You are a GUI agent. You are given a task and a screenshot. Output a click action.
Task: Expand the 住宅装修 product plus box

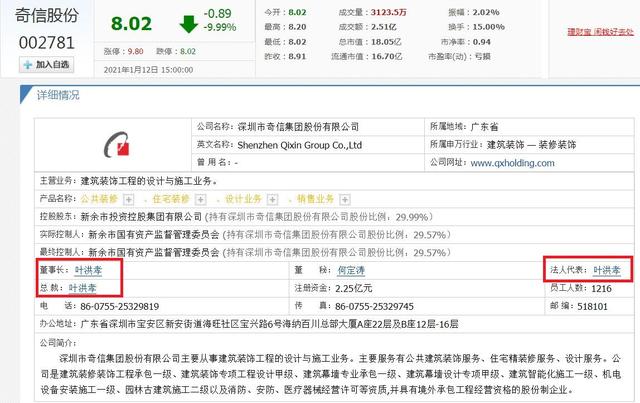(x=200, y=199)
